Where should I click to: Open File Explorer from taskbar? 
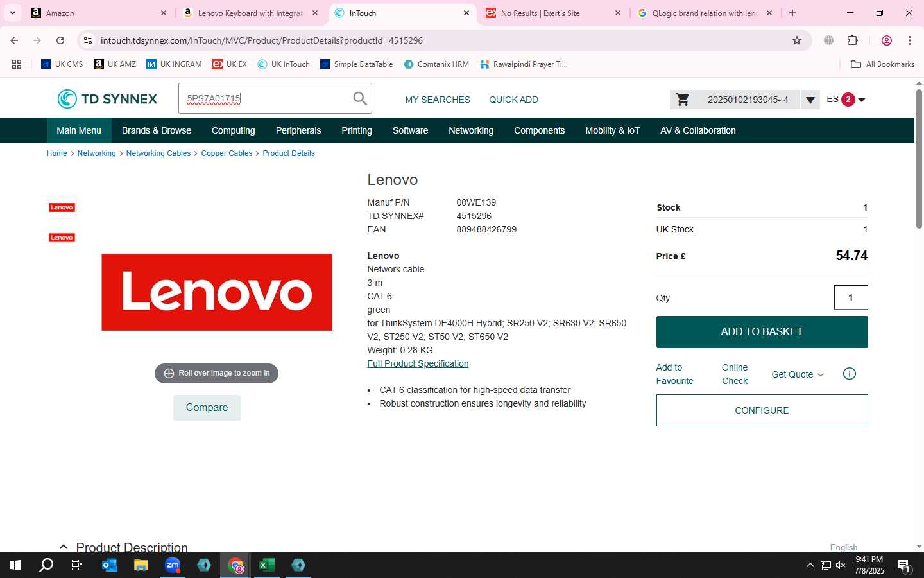(x=141, y=565)
